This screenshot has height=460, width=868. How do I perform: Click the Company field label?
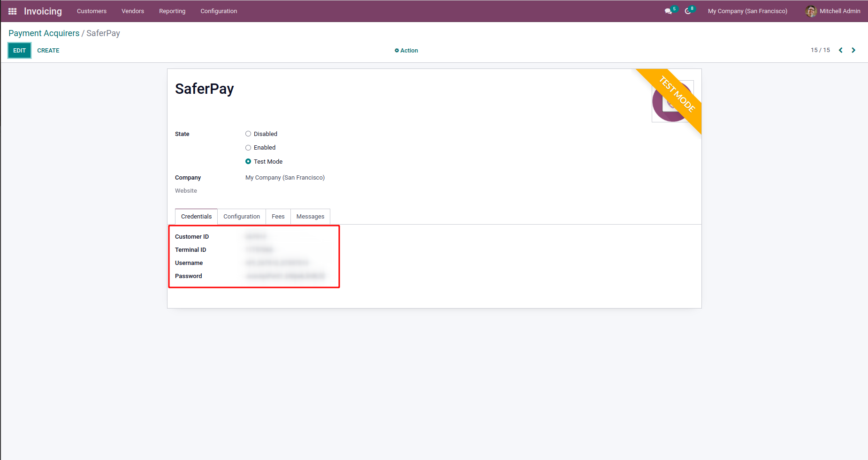tap(188, 178)
